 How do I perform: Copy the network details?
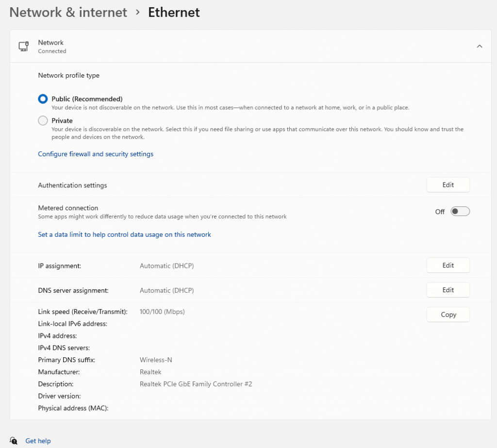(447, 314)
